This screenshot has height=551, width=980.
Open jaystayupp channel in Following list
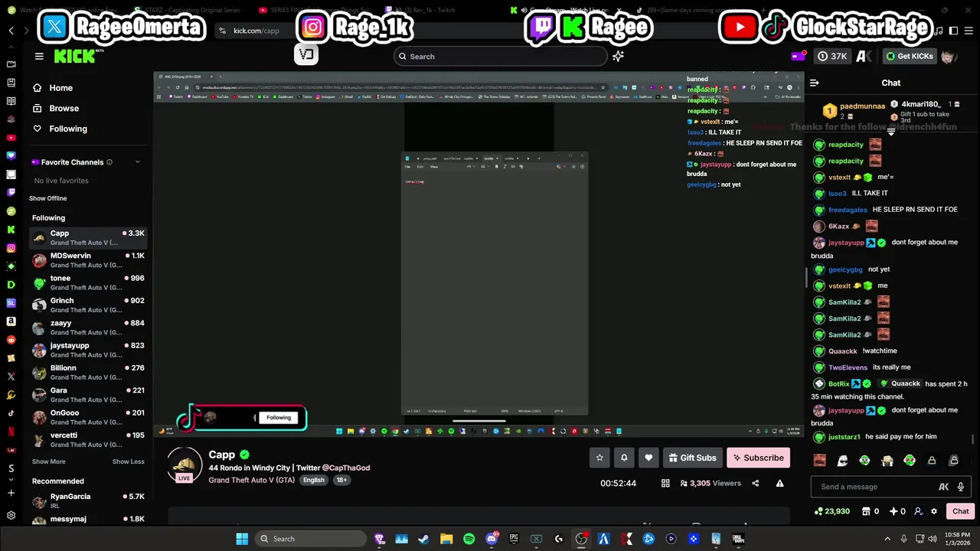click(88, 350)
